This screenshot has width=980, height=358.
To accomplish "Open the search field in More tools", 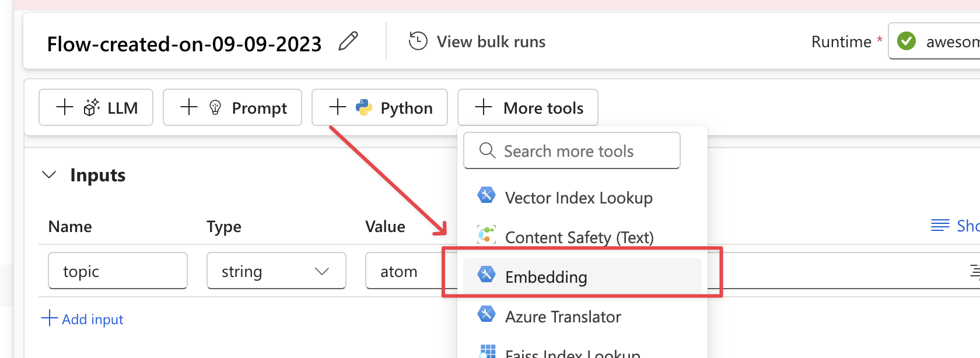I will (571, 150).
